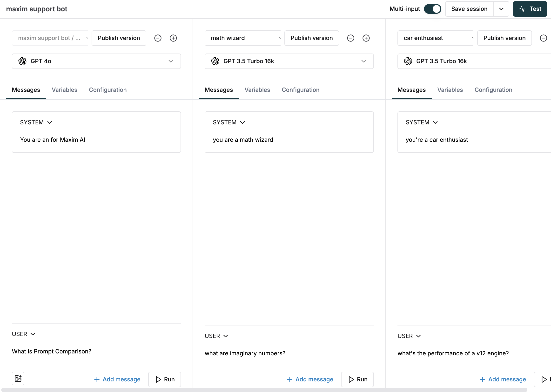Remove the maxim support bot prompt via minus icon

click(158, 38)
